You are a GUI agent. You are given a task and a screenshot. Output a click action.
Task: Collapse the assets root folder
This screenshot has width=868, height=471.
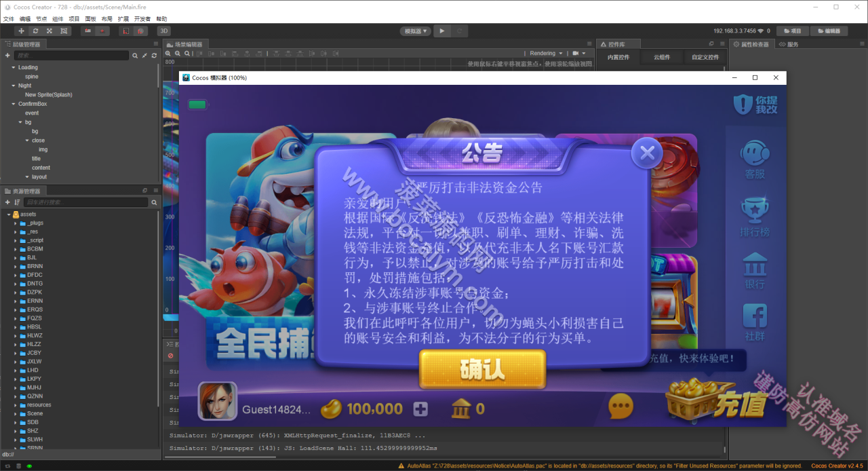coord(9,214)
